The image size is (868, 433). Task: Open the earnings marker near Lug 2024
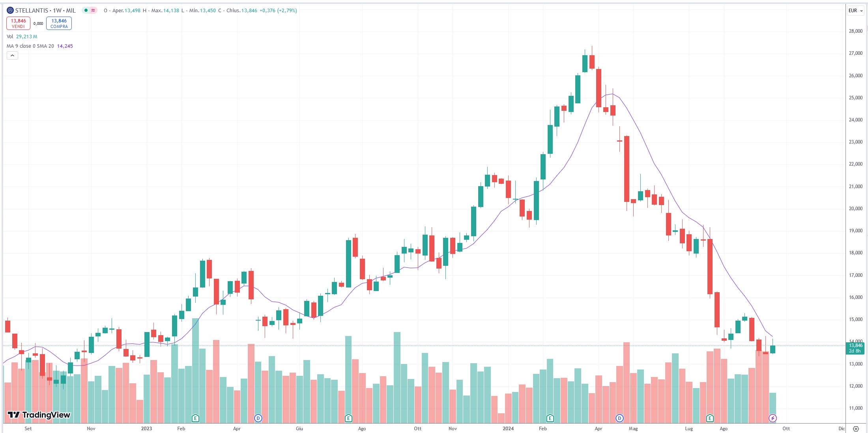click(x=710, y=418)
